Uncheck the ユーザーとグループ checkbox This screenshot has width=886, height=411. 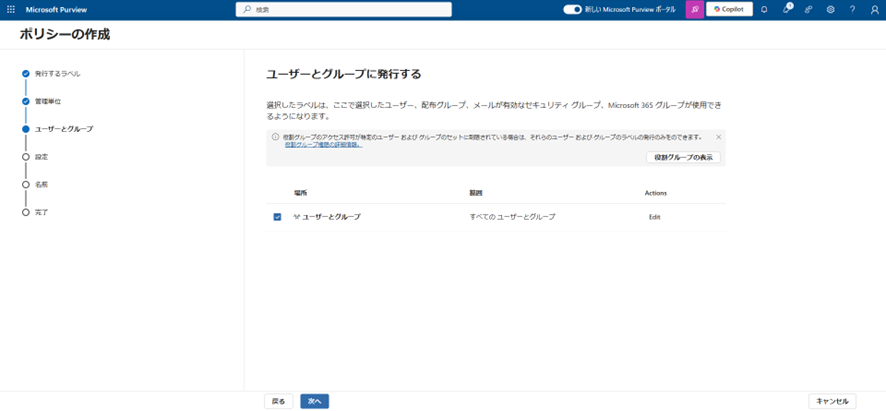(277, 217)
